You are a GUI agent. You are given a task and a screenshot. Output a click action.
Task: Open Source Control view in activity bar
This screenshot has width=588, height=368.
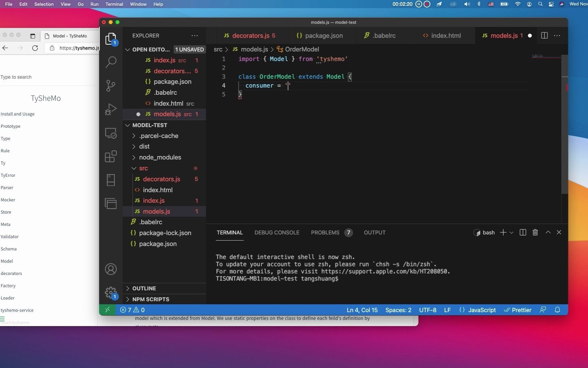tap(111, 86)
